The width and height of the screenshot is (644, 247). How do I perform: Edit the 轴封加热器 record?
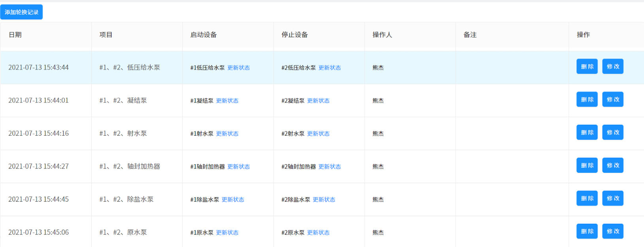click(x=612, y=165)
